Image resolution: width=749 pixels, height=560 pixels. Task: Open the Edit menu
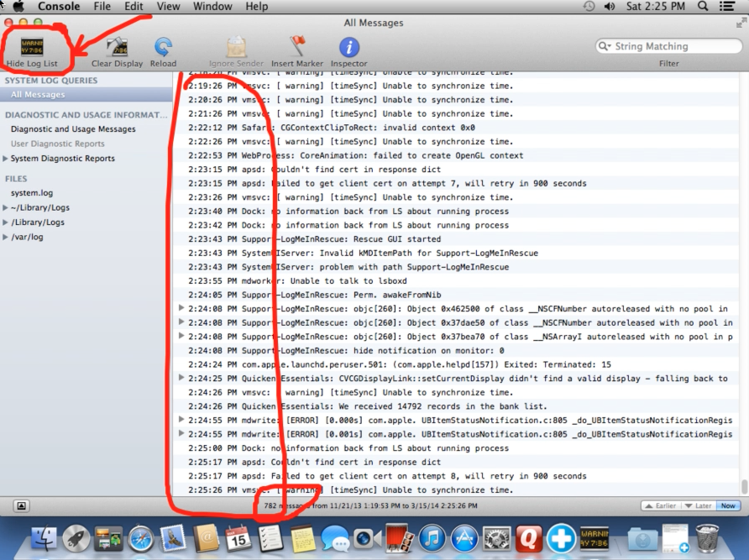pos(134,6)
